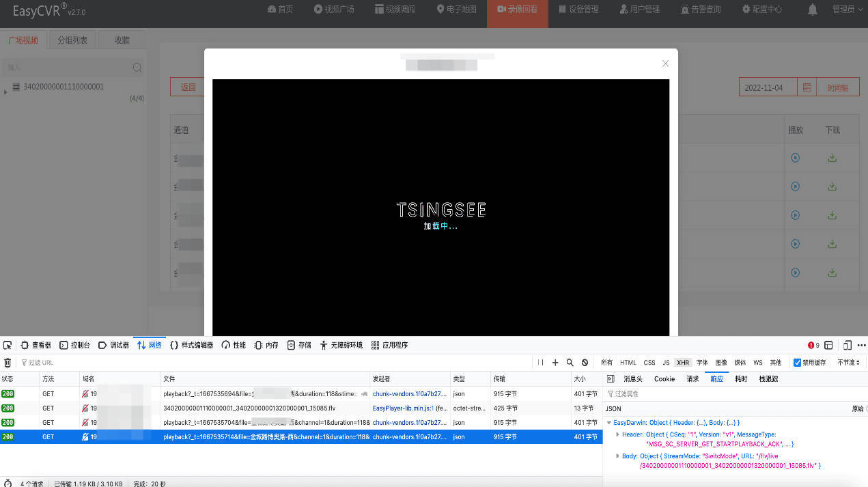Switch to the 分组列表 sidebar tab
Image resolution: width=868 pixels, height=487 pixels.
click(x=72, y=40)
